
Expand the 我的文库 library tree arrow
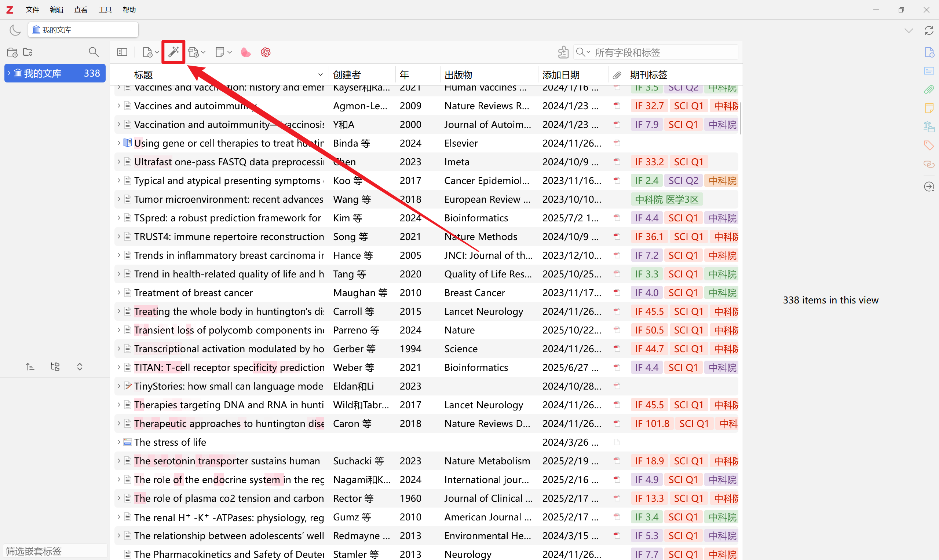pos(9,73)
